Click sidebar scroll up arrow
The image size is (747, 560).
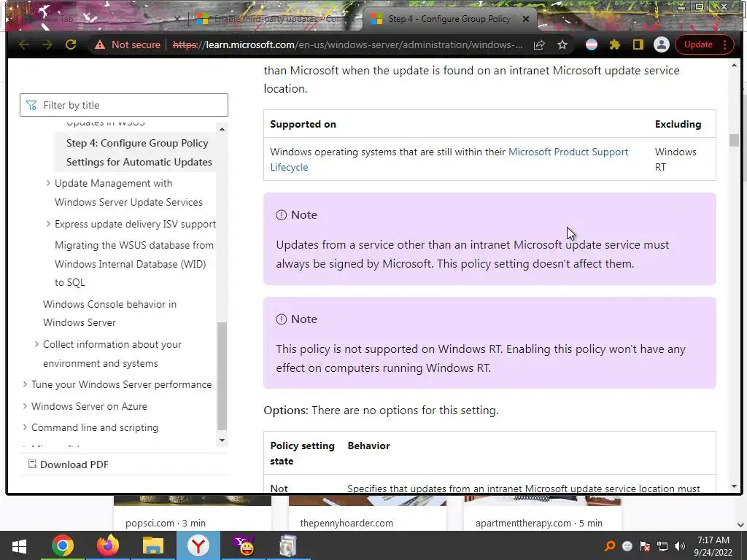[x=222, y=129]
